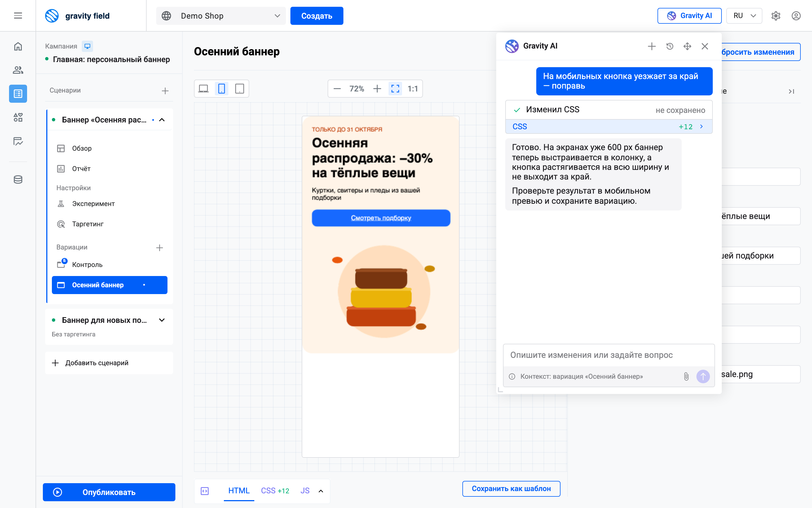The width and height of the screenshot is (812, 508).
Task: Zoom out the preview with minus
Action: click(337, 89)
